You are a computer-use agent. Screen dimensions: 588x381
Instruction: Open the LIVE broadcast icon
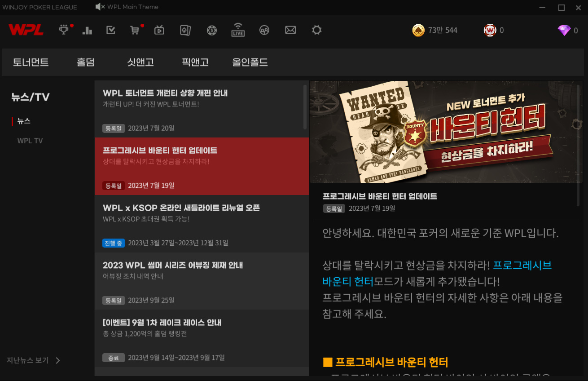[238, 30]
